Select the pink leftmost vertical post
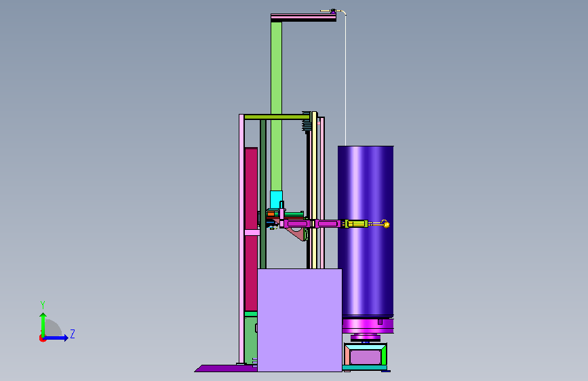The height and width of the screenshot is (381, 588). pos(241,239)
